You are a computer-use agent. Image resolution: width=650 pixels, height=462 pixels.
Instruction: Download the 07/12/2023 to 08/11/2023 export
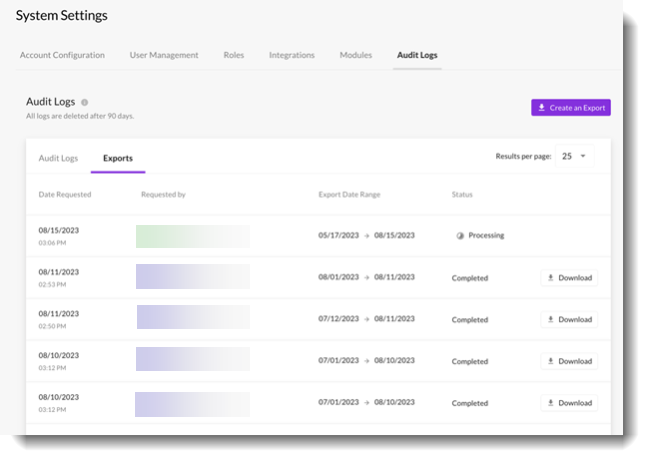click(569, 320)
